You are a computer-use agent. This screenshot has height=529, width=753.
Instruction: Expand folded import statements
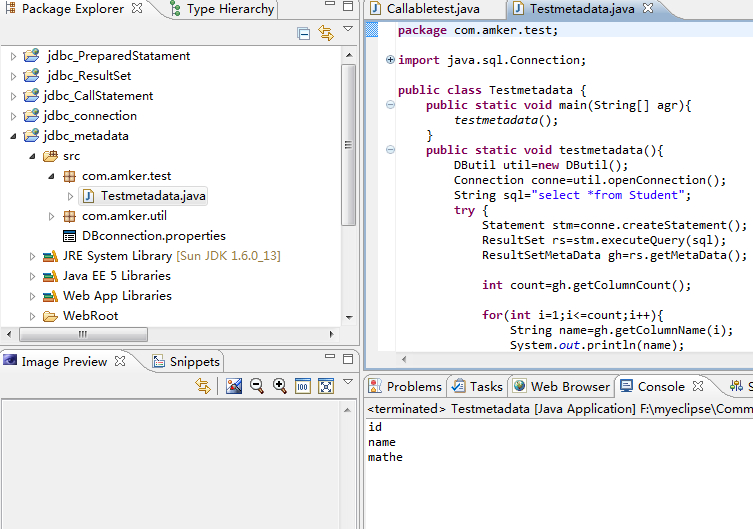click(390, 60)
